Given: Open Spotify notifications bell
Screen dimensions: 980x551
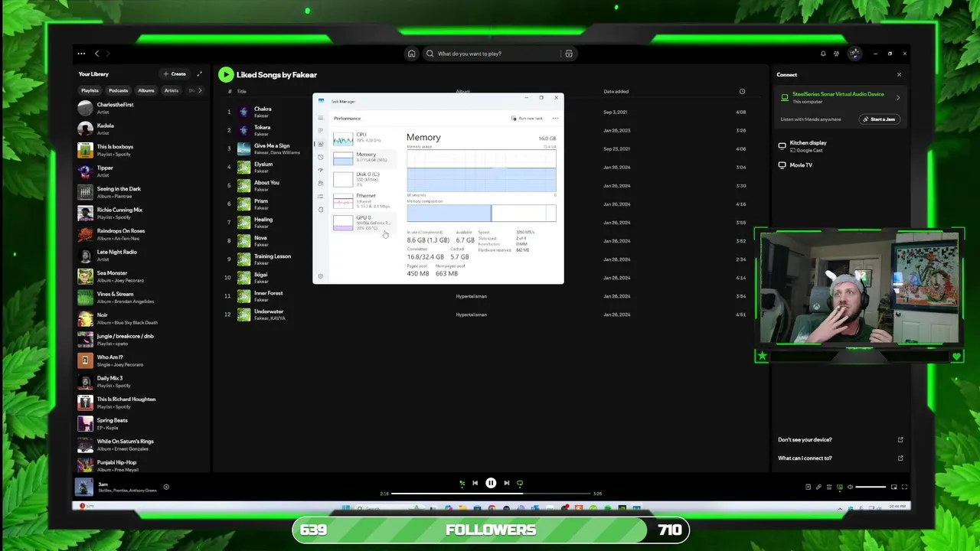Looking at the screenshot, I should coord(823,54).
